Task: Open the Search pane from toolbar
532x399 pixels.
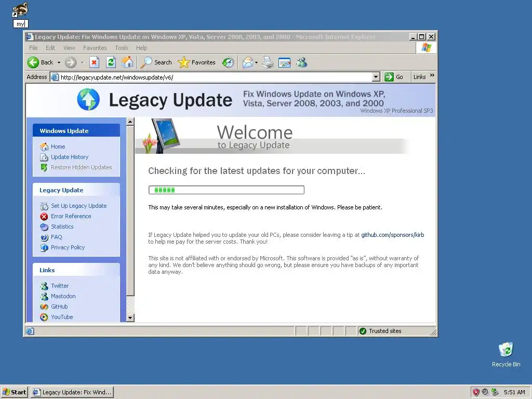Action: 156,62
